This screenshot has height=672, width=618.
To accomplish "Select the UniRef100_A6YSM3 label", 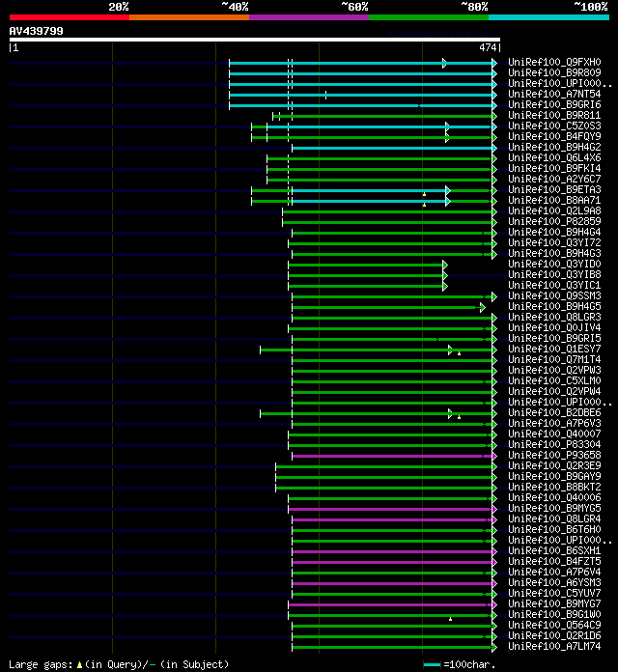I will (x=554, y=582).
